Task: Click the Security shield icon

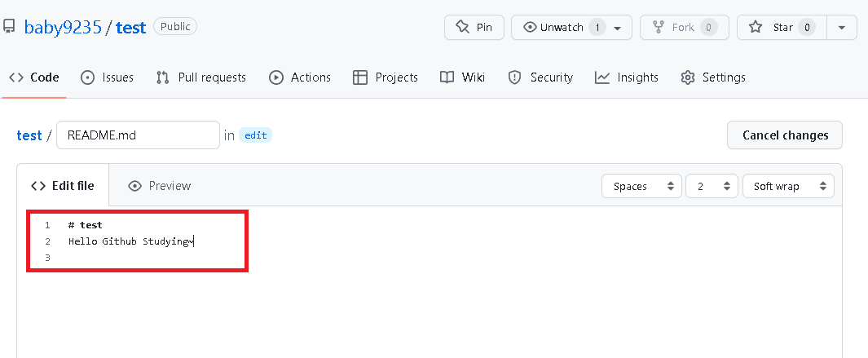Action: pyautogui.click(x=515, y=77)
